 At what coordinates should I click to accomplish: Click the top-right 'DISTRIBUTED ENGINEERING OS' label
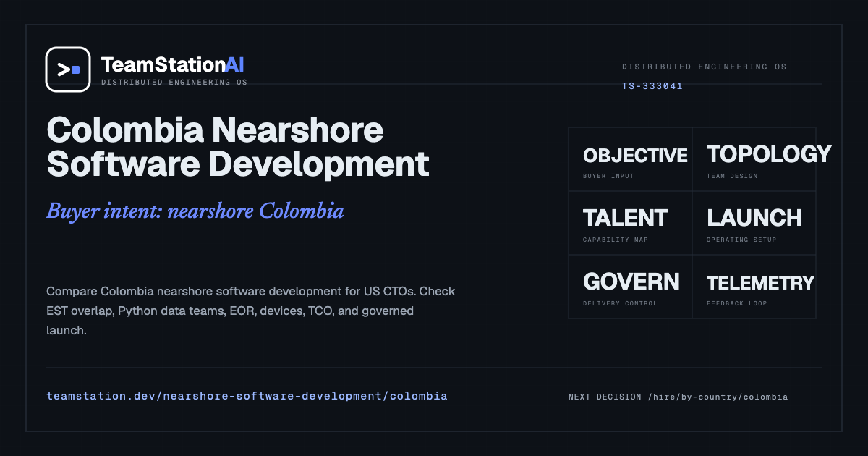[x=704, y=67]
